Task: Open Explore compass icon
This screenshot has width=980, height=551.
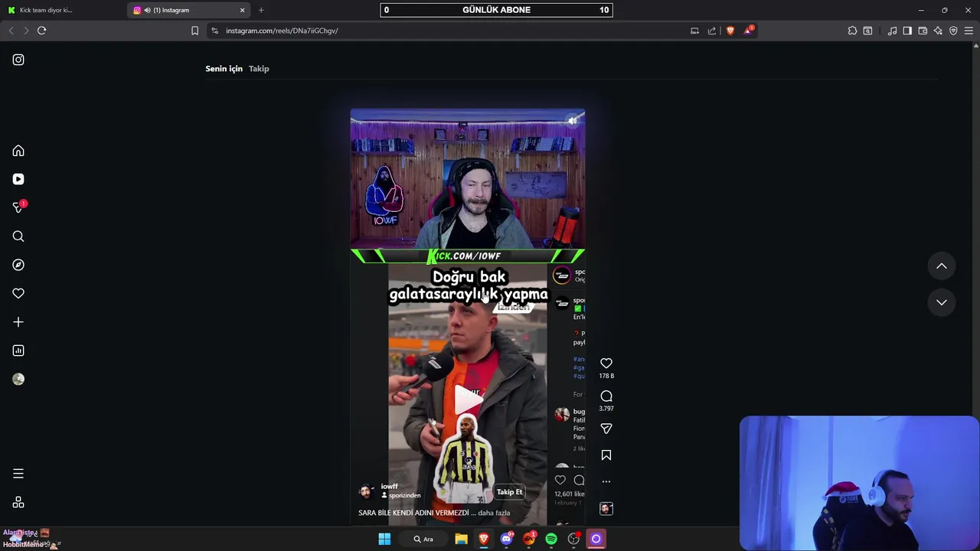Action: (18, 265)
